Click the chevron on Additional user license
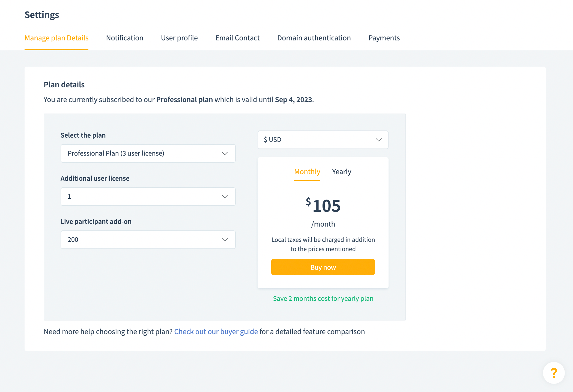This screenshot has height=392, width=573. [225, 197]
